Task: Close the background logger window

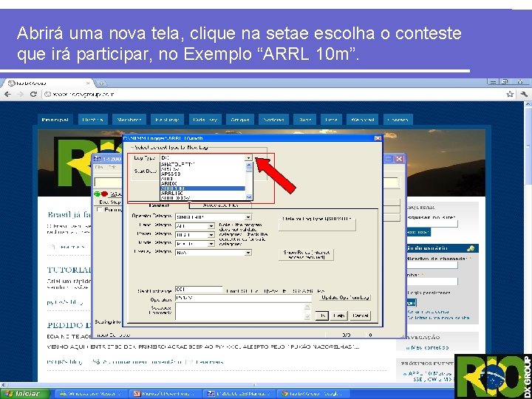Action: (x=399, y=159)
